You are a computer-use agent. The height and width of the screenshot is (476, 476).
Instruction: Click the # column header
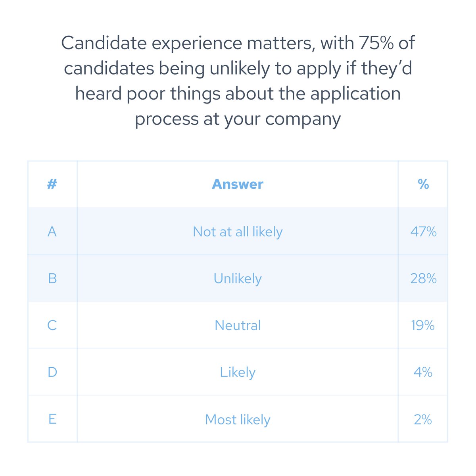52,184
